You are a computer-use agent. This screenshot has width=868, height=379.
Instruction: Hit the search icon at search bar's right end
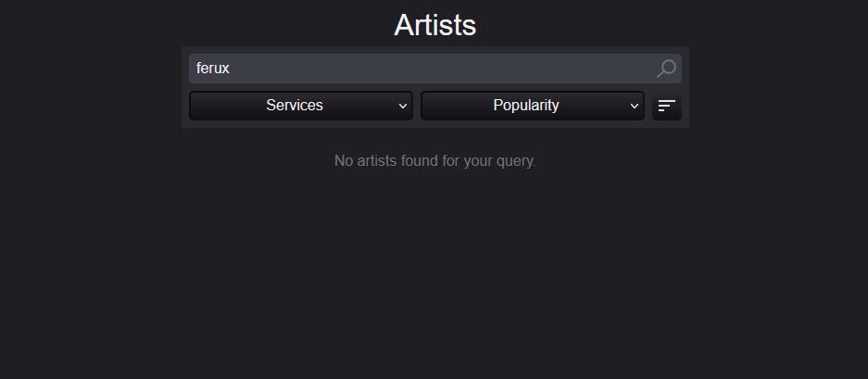(x=666, y=69)
